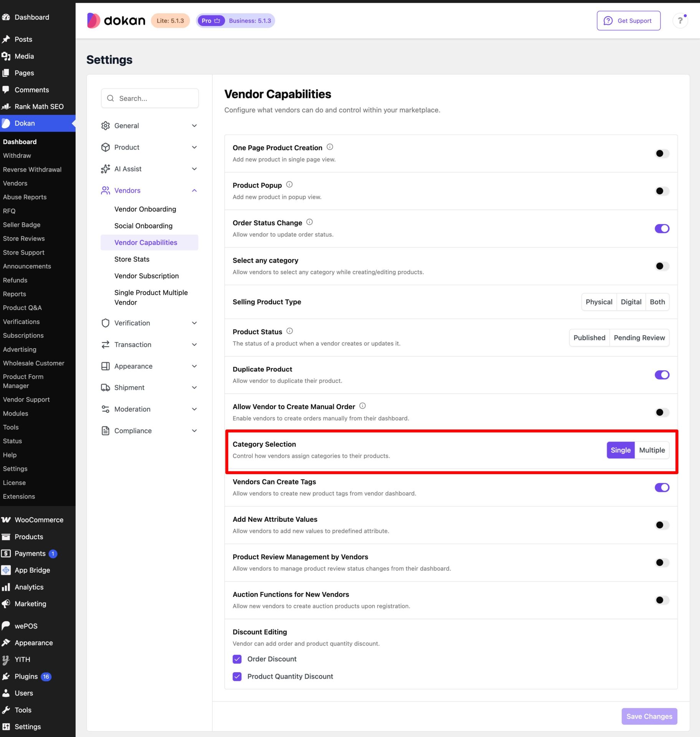
Task: Disable the Order Status Change toggle
Action: point(662,229)
